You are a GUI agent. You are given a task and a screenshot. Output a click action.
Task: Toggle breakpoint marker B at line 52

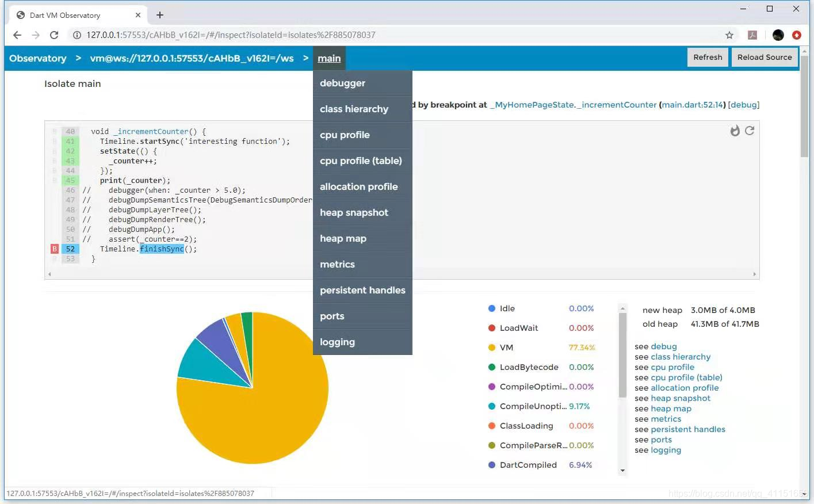[x=55, y=249]
